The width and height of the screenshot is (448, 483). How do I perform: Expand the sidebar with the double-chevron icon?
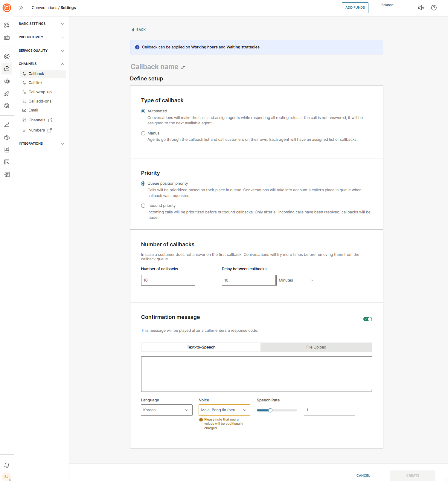coord(21,8)
